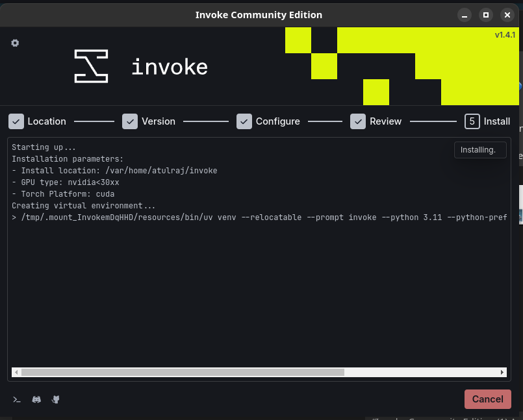
Task: Click the 'Torch Platform: cuda' line
Action: pyautogui.click(x=63, y=194)
